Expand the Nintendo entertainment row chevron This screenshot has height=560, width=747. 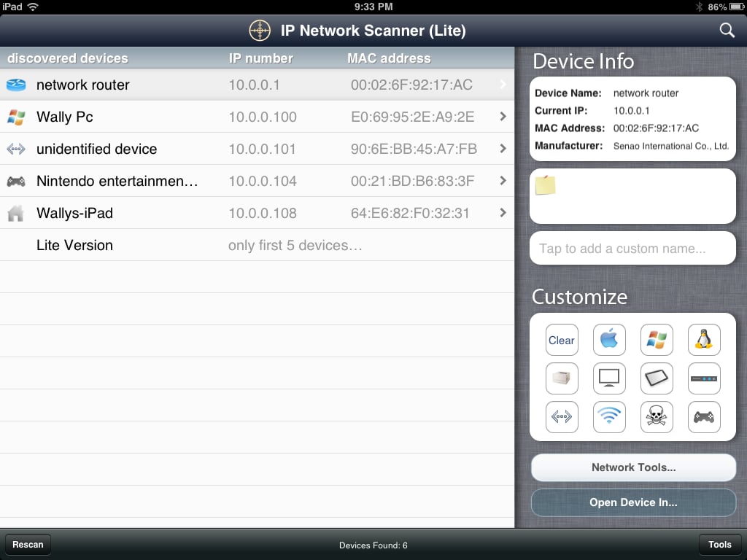(x=503, y=181)
